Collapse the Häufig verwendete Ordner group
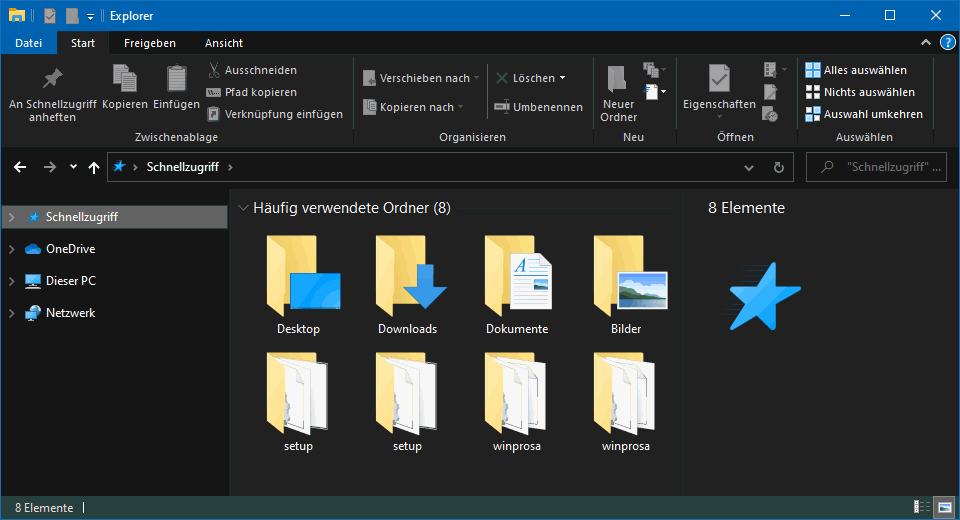Image resolution: width=960 pixels, height=520 pixels. click(243, 208)
